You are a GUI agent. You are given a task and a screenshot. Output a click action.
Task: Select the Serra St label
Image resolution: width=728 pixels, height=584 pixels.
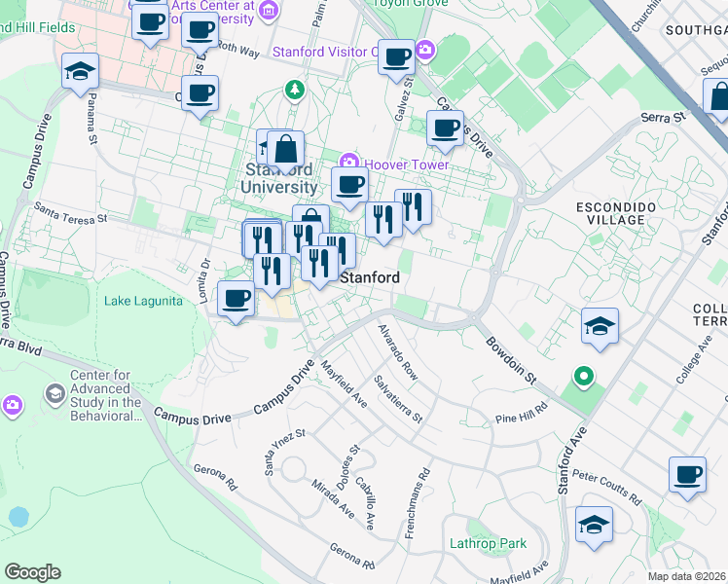pyautogui.click(x=663, y=117)
